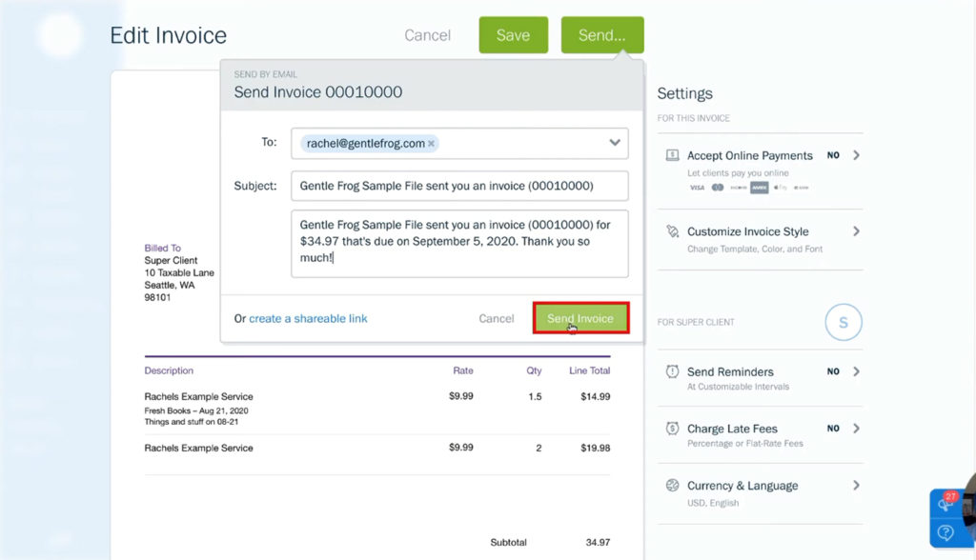Enable Send Reminders by clicking NO
The image size is (976, 560).
click(833, 371)
